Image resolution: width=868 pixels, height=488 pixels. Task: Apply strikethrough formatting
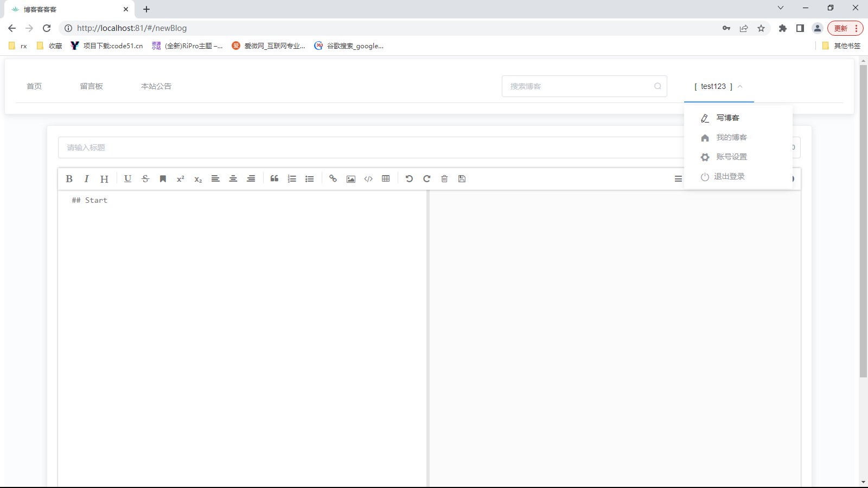click(145, 179)
